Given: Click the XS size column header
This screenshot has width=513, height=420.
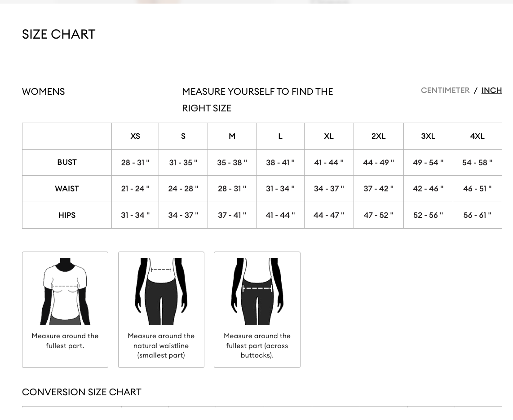Looking at the screenshot, I should click(x=135, y=136).
